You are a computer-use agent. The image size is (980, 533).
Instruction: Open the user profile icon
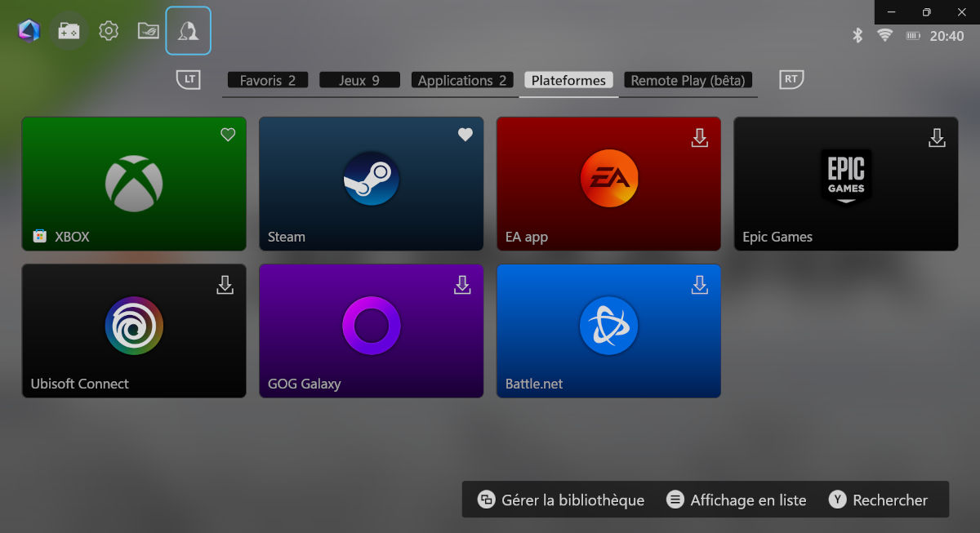pyautogui.click(x=189, y=31)
